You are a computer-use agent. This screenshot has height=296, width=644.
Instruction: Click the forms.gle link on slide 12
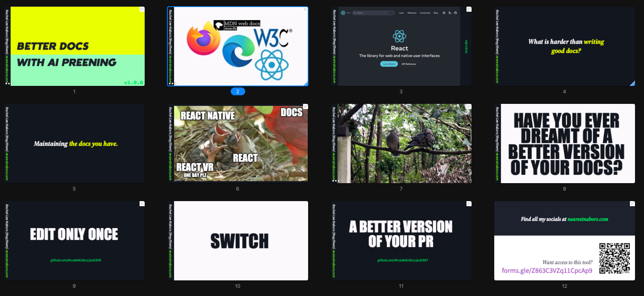[547, 271]
